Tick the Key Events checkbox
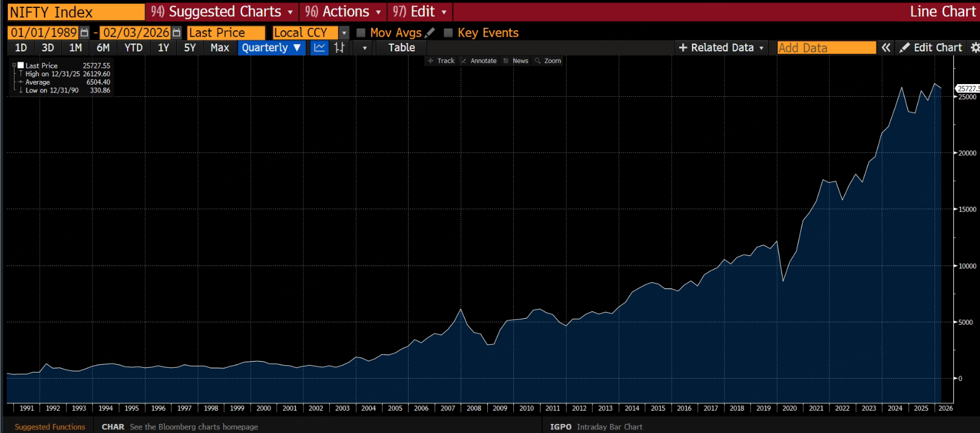Screen dimensions: 980x433 click(x=449, y=33)
